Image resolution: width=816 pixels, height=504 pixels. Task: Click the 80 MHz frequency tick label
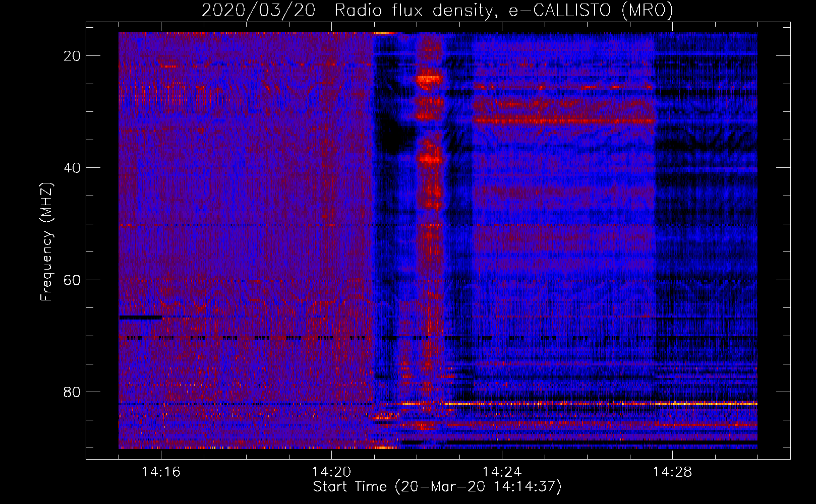[x=73, y=392]
